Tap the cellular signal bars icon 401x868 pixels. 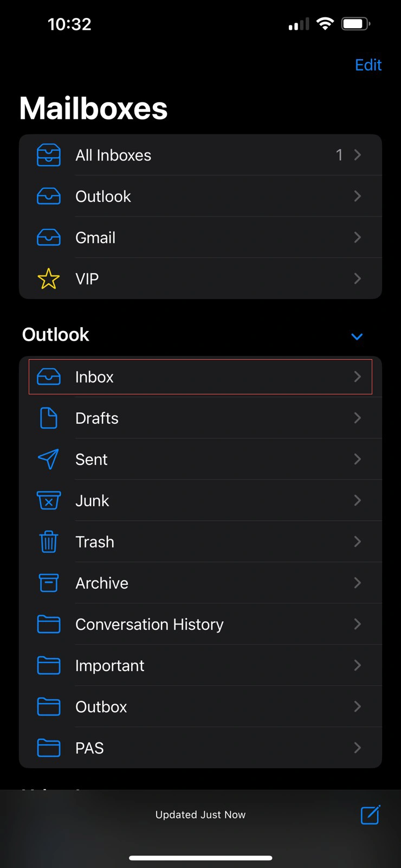tap(299, 24)
